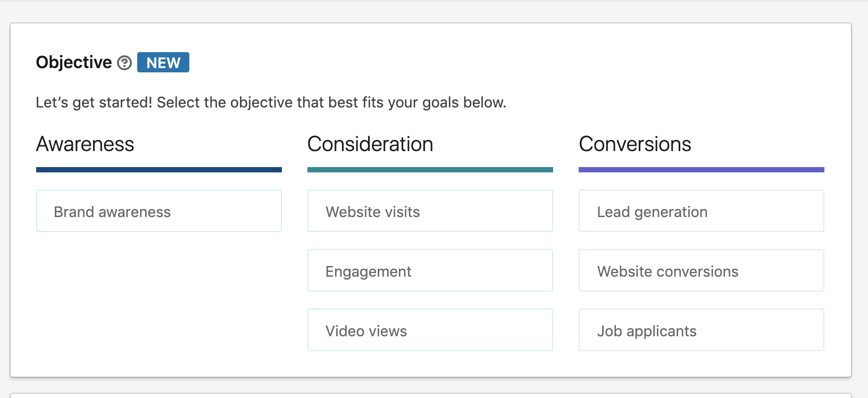The width and height of the screenshot is (868, 398).
Task: Pick the Engagement objective
Action: pos(430,271)
